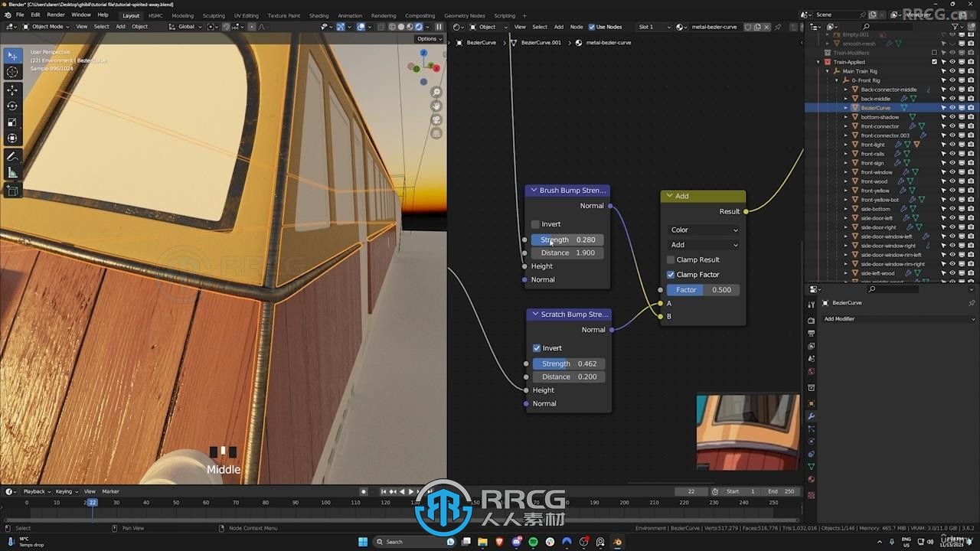This screenshot has width=980, height=551.
Task: Click the current frame field showing 22
Action: click(x=691, y=491)
